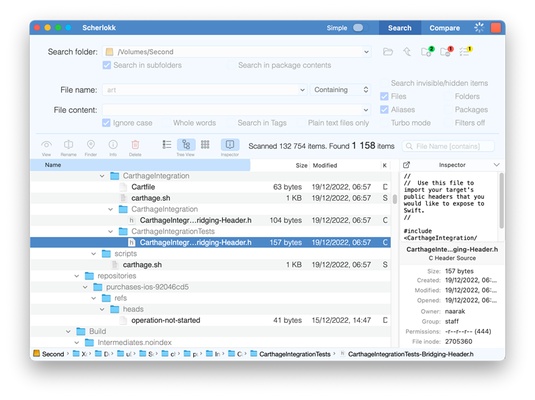Click Second in the path bar
Image resolution: width=535 pixels, height=400 pixels.
pyautogui.click(x=53, y=354)
